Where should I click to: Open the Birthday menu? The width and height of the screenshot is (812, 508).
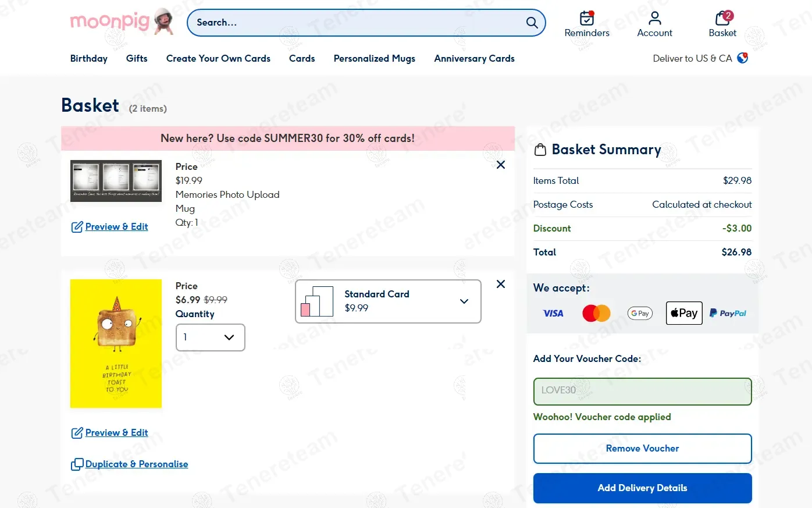point(89,59)
